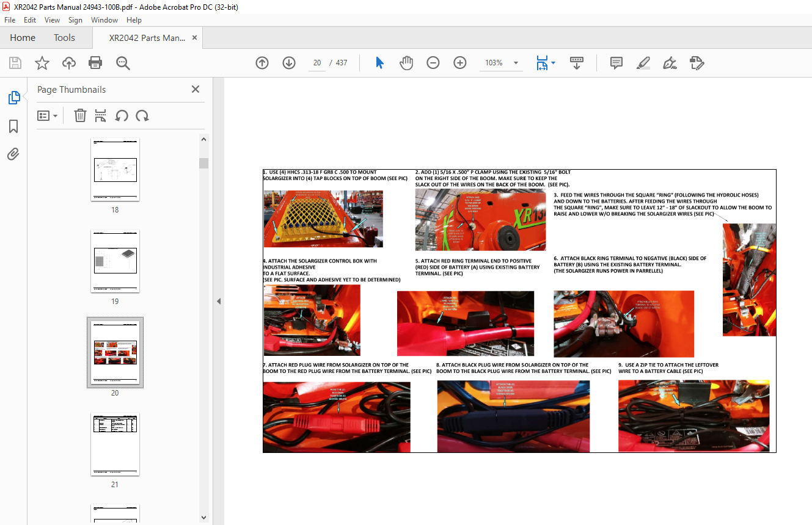Open the Sign document tool

670,63
